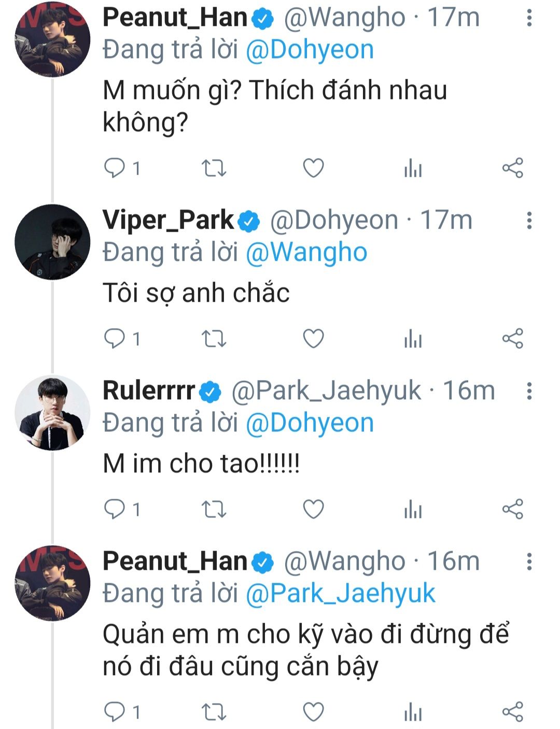Image resolution: width=560 pixels, height=729 pixels.
Task: Open Rulerrrr's profile picture
Action: click(x=52, y=413)
